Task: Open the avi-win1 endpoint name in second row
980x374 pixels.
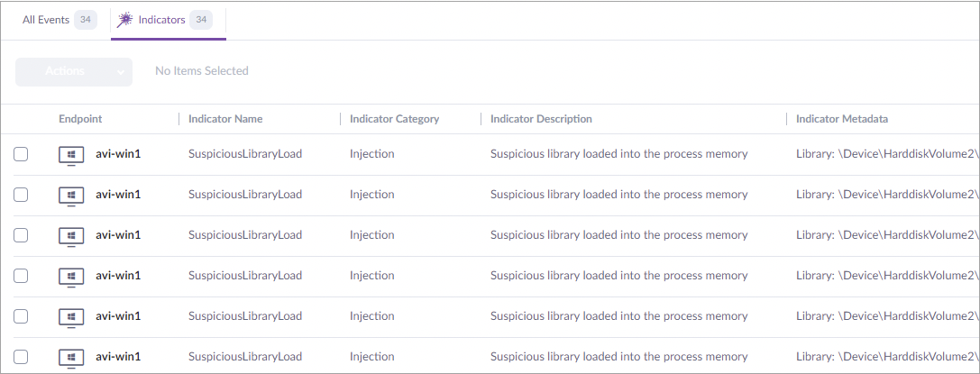Action: (118, 195)
